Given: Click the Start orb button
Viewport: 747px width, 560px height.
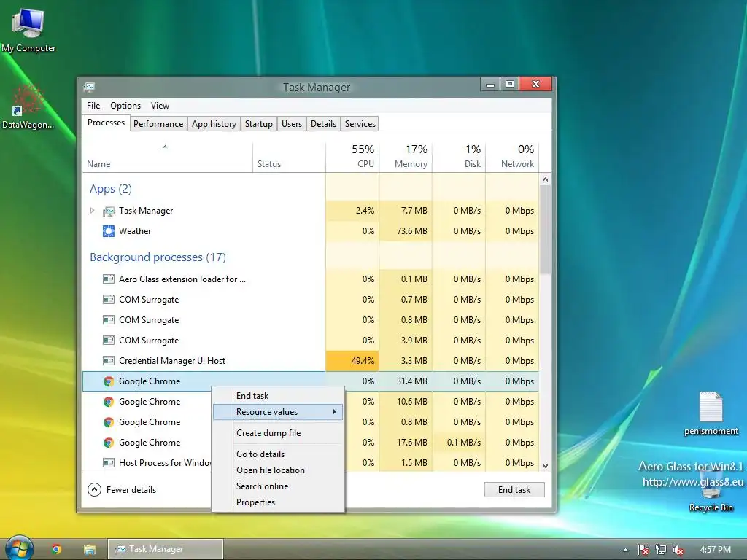Looking at the screenshot, I should 18,548.
